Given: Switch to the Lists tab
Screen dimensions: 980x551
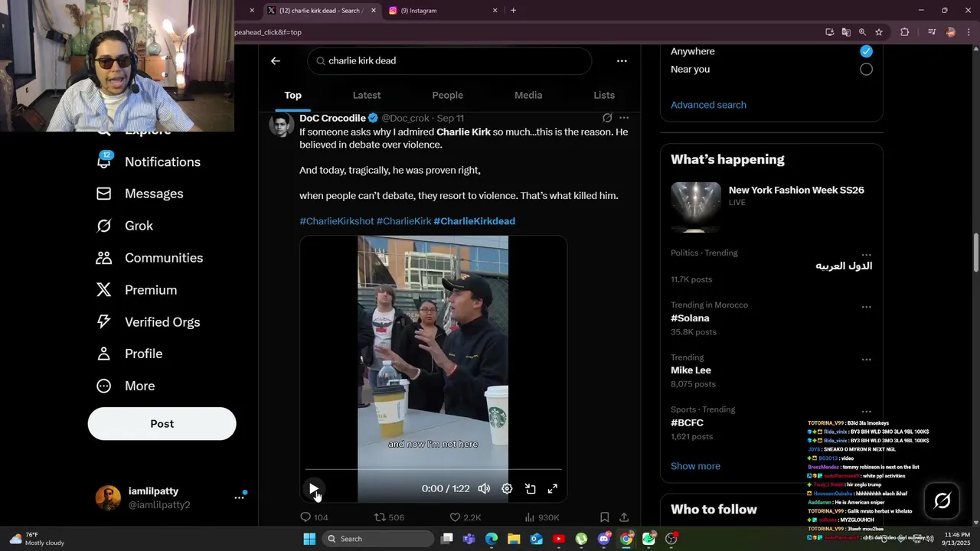Looking at the screenshot, I should pyautogui.click(x=604, y=95).
